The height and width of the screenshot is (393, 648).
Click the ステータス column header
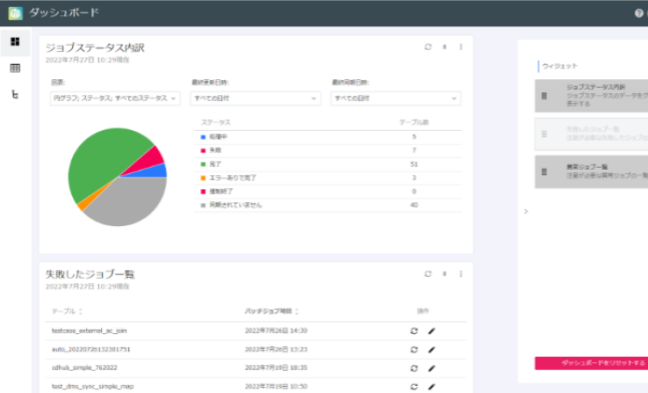click(x=216, y=122)
